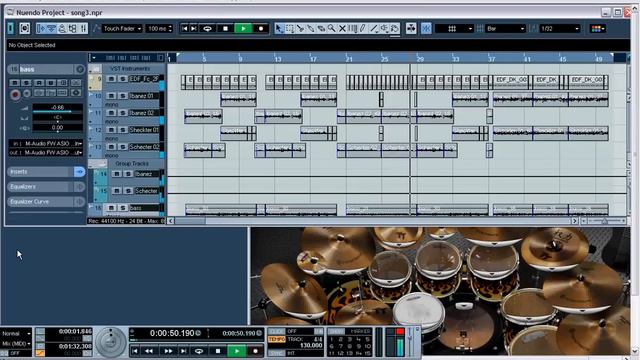The width and height of the screenshot is (640, 360).
Task: Open the Inserts inspector tab
Action: 46,172
